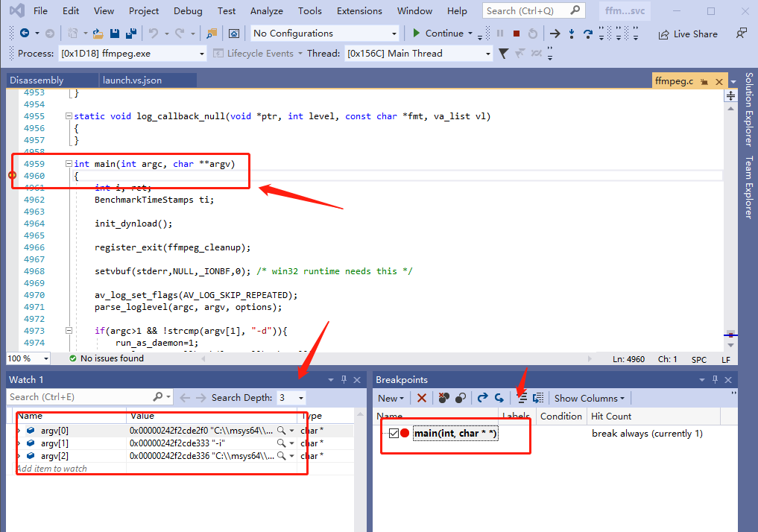Screen dimensions: 758x532
Task: Click the Navigate Backward arrow icon
Action: 24,34
